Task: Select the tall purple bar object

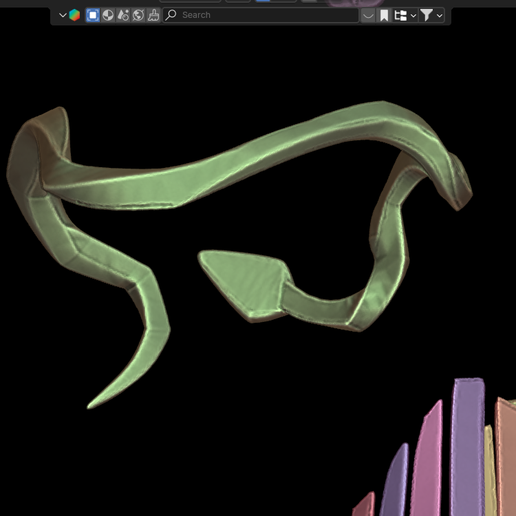Action: (x=468, y=447)
